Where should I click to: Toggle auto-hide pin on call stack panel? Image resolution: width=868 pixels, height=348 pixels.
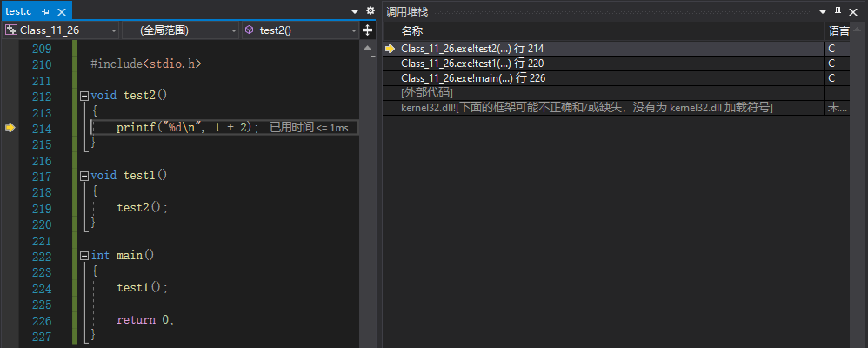tap(838, 11)
